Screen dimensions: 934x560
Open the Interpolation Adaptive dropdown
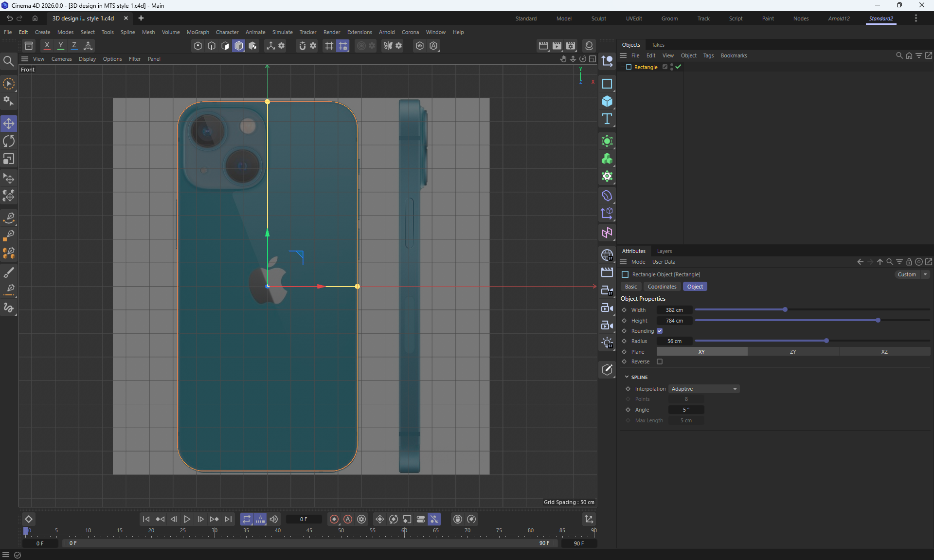coord(703,389)
